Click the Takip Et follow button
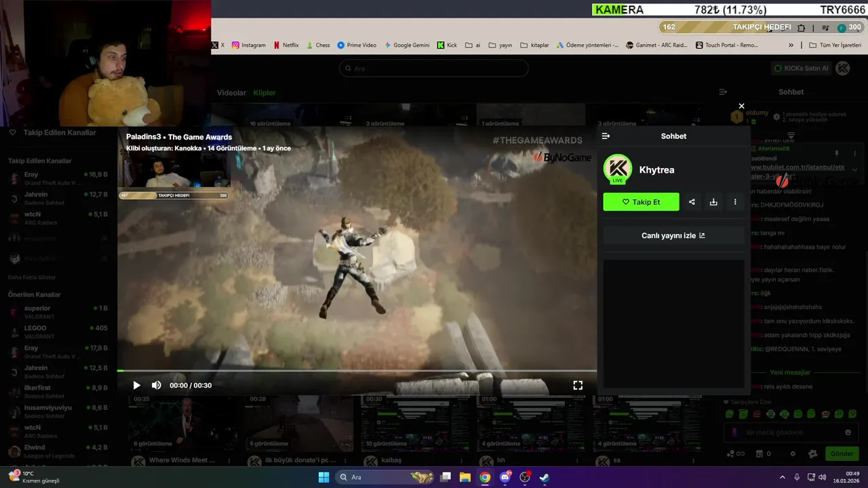Screen dimensions: 868x488 click(641, 202)
